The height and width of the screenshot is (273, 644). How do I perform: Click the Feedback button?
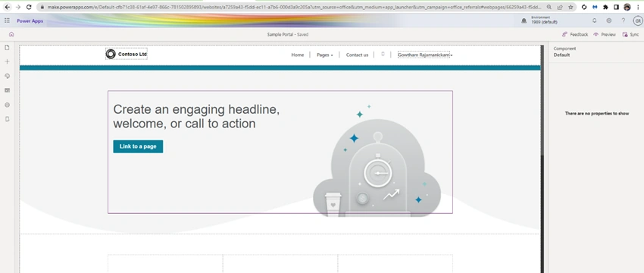[575, 35]
